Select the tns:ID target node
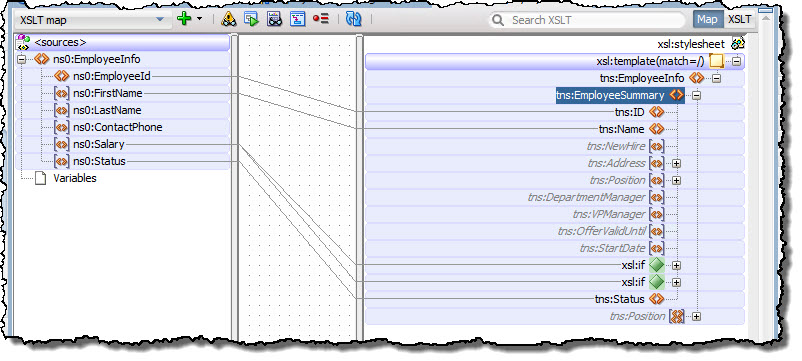Image resolution: width=802 pixels, height=361 pixels. pyautogui.click(x=630, y=112)
